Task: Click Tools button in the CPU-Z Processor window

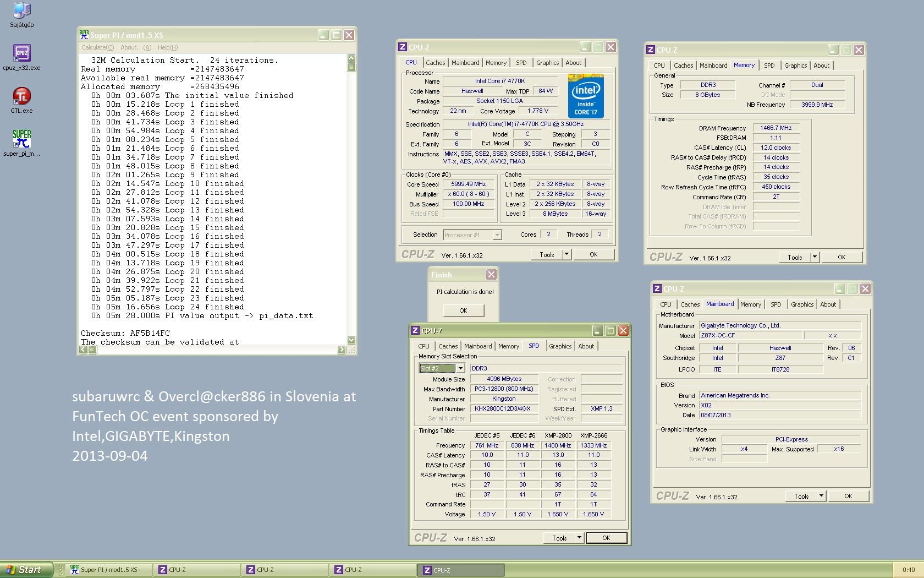Action: coord(547,254)
